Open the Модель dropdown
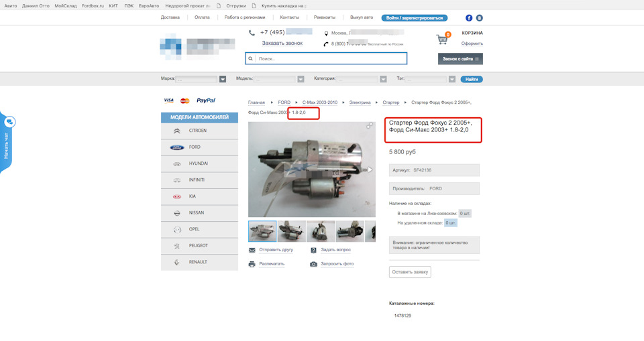Image resolution: width=644 pixels, height=341 pixels. point(301,79)
